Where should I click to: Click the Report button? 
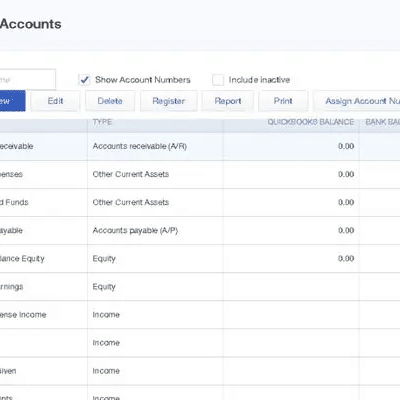tap(228, 101)
